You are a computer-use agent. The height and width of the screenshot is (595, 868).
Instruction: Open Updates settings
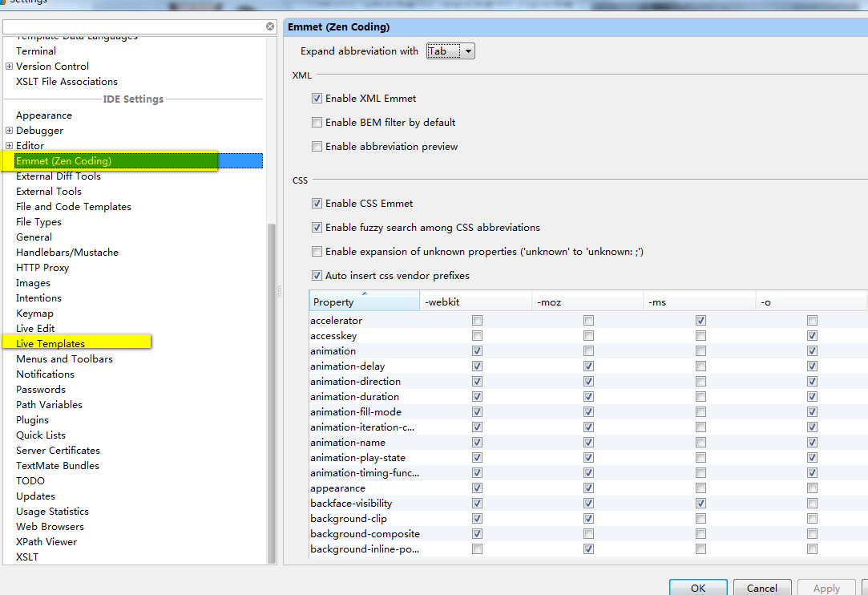35,496
